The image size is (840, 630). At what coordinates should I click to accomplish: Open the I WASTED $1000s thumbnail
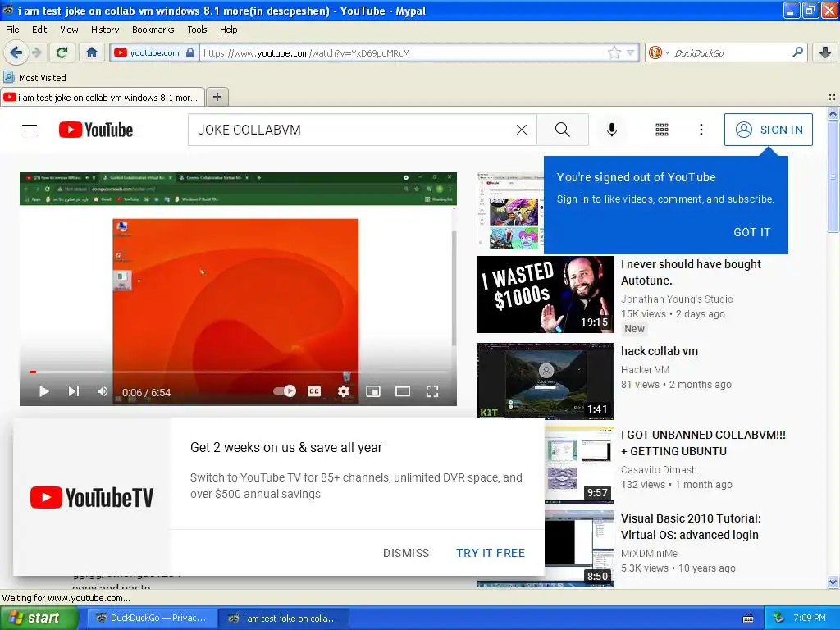click(x=546, y=294)
